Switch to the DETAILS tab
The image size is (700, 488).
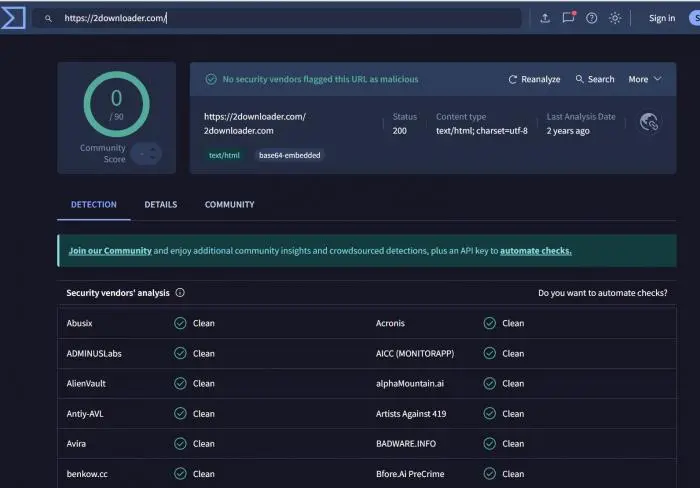coord(161,204)
